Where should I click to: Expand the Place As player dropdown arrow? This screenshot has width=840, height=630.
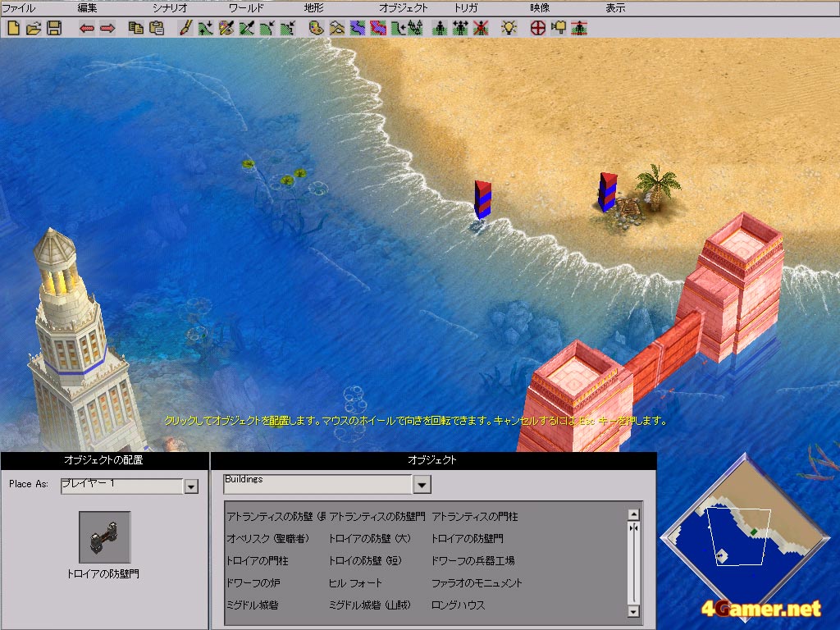[191, 486]
